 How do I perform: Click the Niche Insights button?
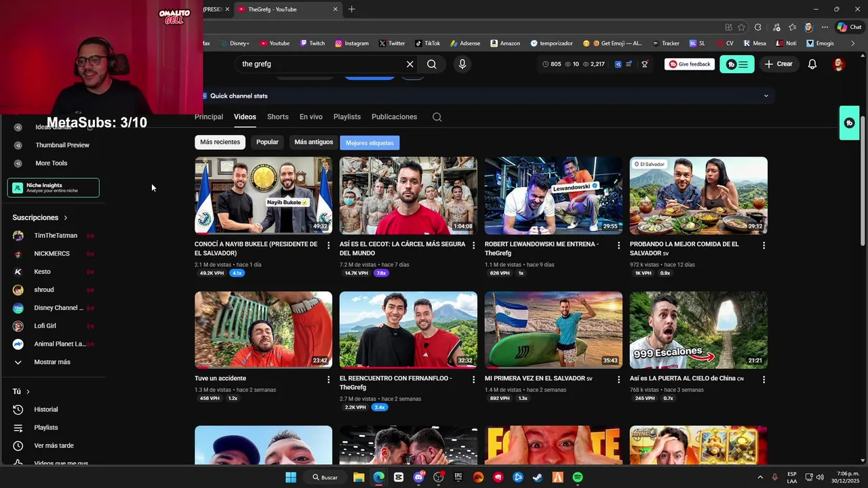click(x=54, y=188)
